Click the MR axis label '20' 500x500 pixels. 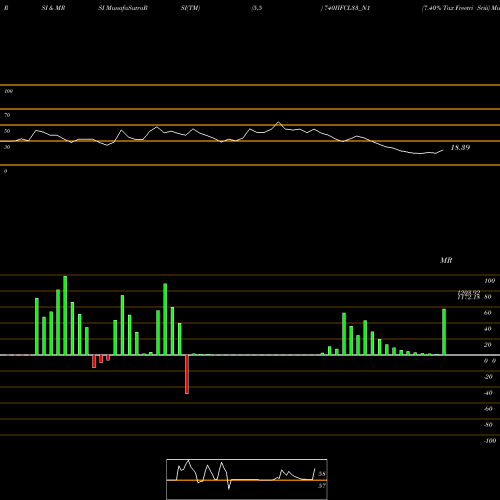487,345
